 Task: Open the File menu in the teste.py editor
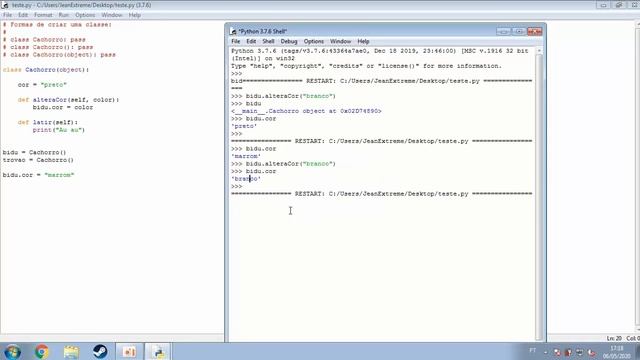pyautogui.click(x=7, y=15)
